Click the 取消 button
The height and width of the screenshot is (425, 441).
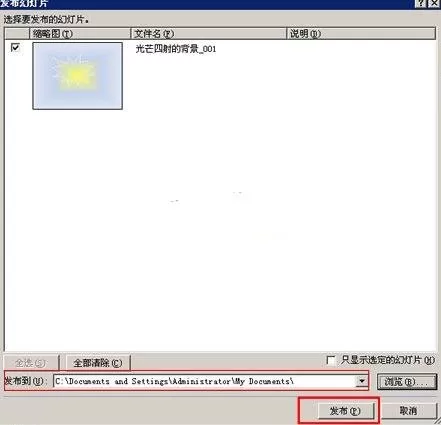[x=408, y=411]
